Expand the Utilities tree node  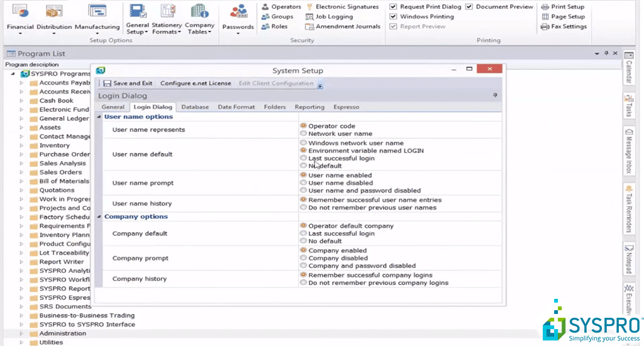[21, 342]
